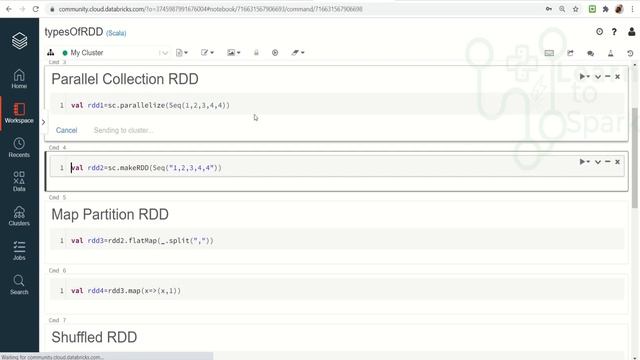
Task: Click the Run All play-circle icon
Action: click(x=275, y=53)
